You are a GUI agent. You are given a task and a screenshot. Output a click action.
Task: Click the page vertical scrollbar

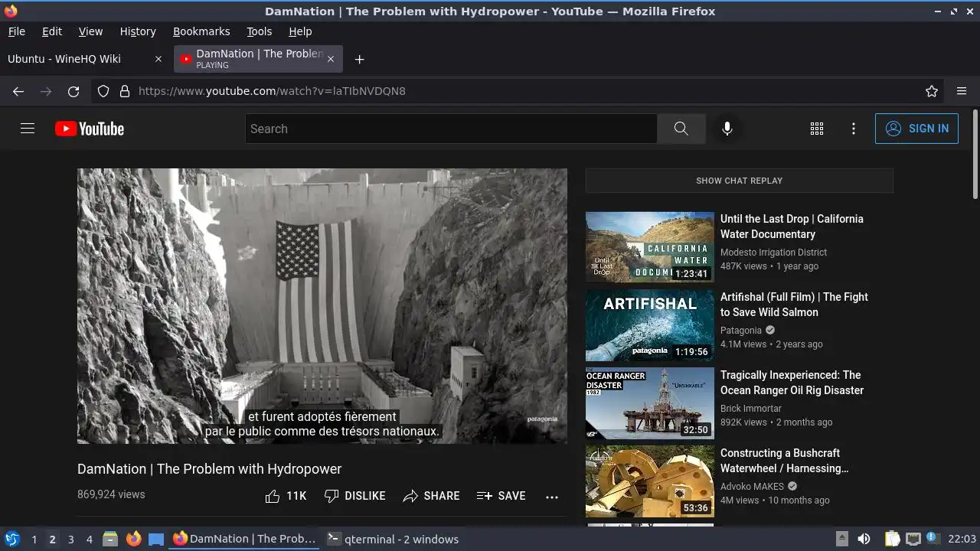click(975, 153)
